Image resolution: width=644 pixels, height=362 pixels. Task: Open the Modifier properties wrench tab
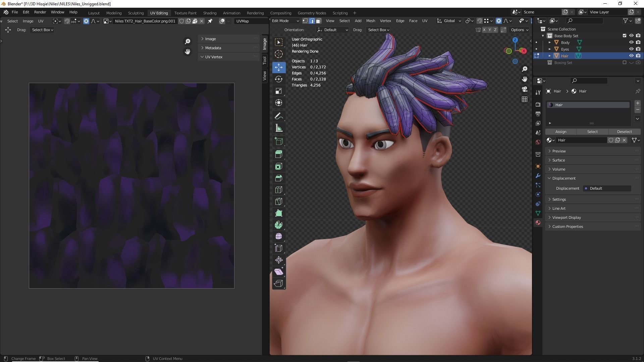(x=538, y=176)
